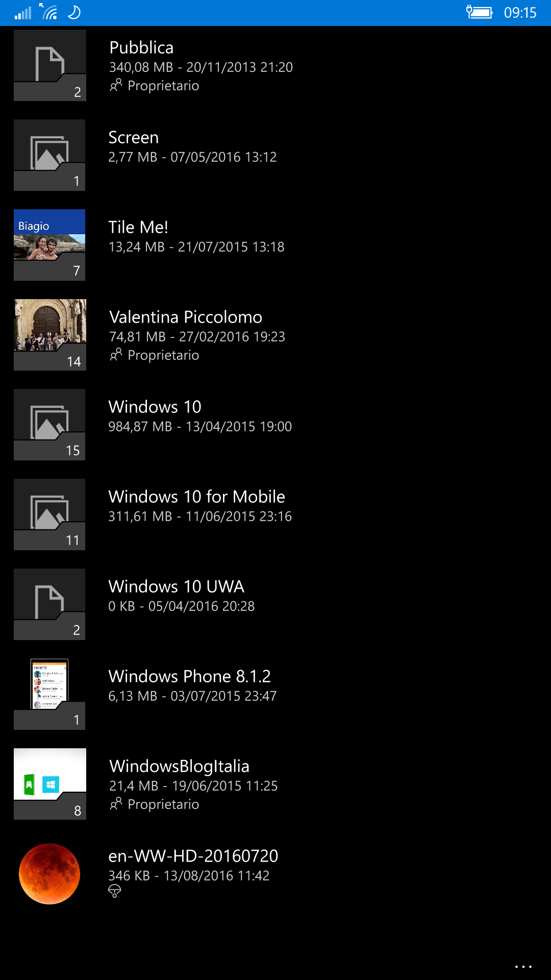Tap shared owner icon under Valentina Piccolomo
The height and width of the screenshot is (980, 551).
(x=116, y=355)
